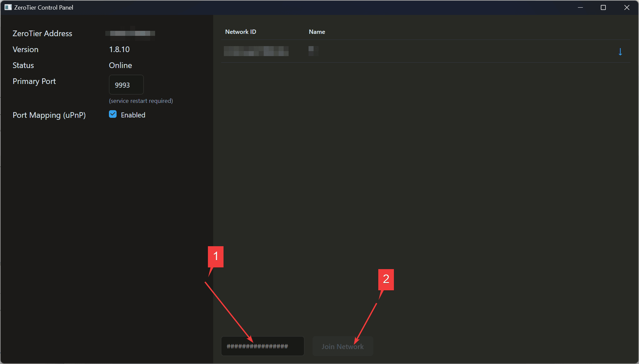The image size is (639, 364).
Task: Click the blurred network name in the row
Action: click(313, 51)
